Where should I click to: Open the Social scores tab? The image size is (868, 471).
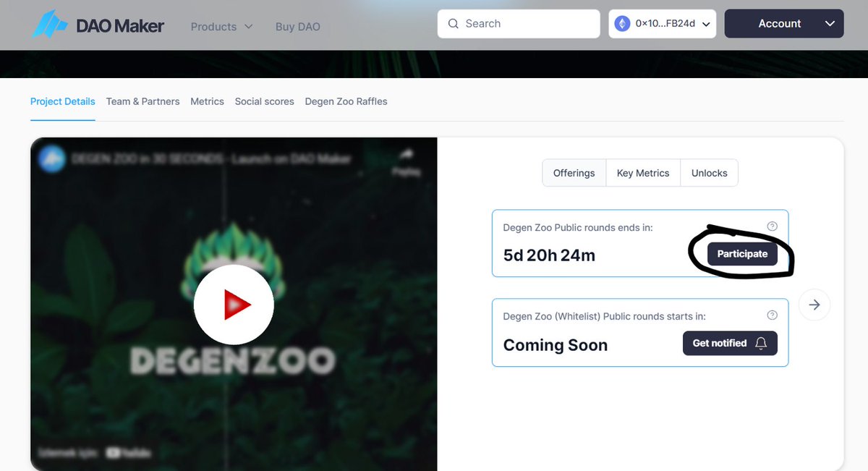264,101
